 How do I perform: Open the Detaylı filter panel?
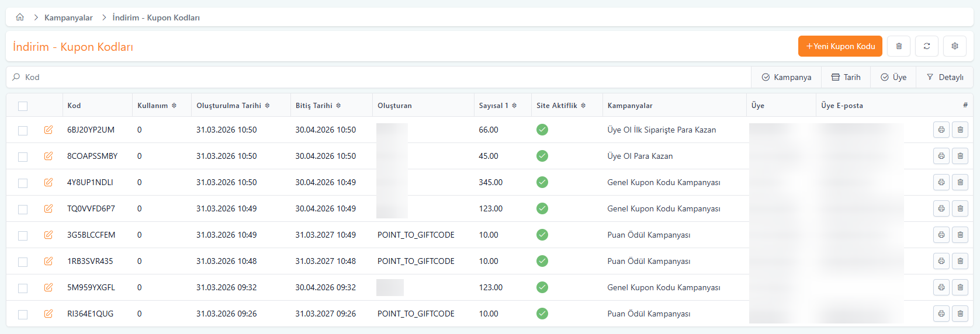[945, 77]
